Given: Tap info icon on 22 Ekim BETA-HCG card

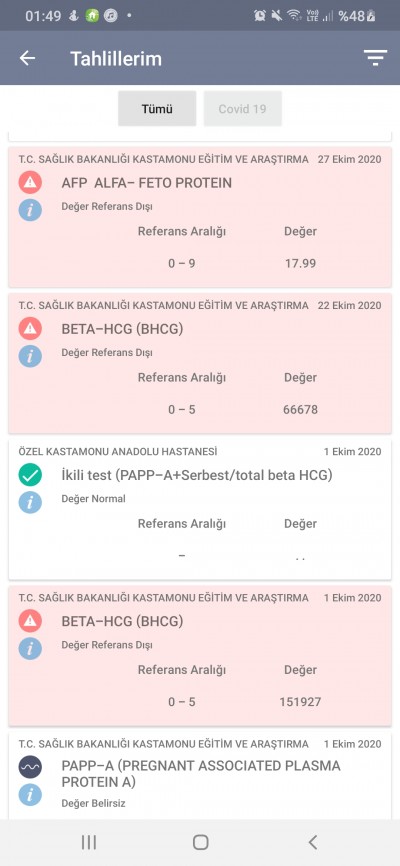Looking at the screenshot, I should pos(30,356).
